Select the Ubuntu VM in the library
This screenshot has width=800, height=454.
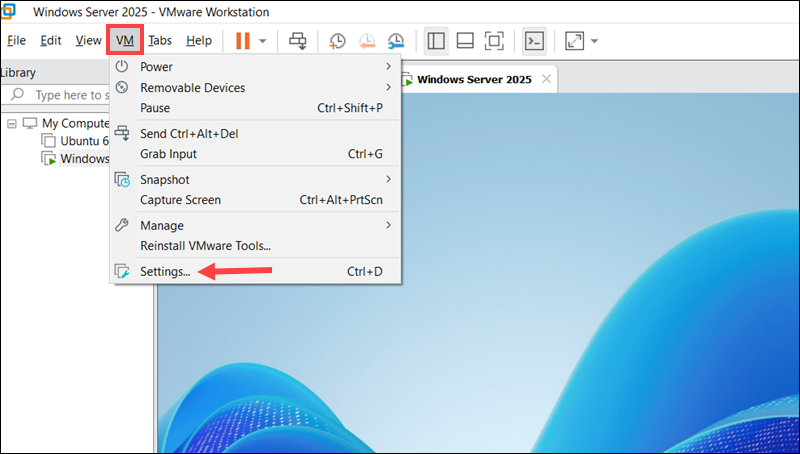click(82, 141)
